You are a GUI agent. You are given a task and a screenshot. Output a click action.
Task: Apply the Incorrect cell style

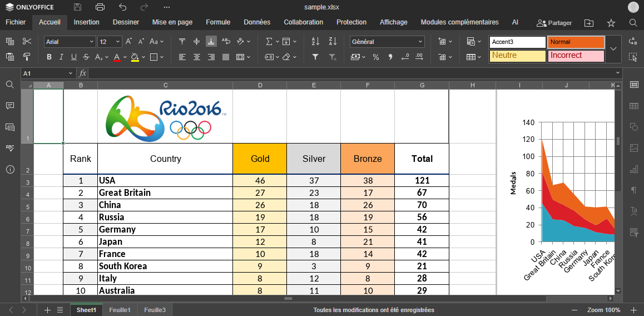(576, 56)
